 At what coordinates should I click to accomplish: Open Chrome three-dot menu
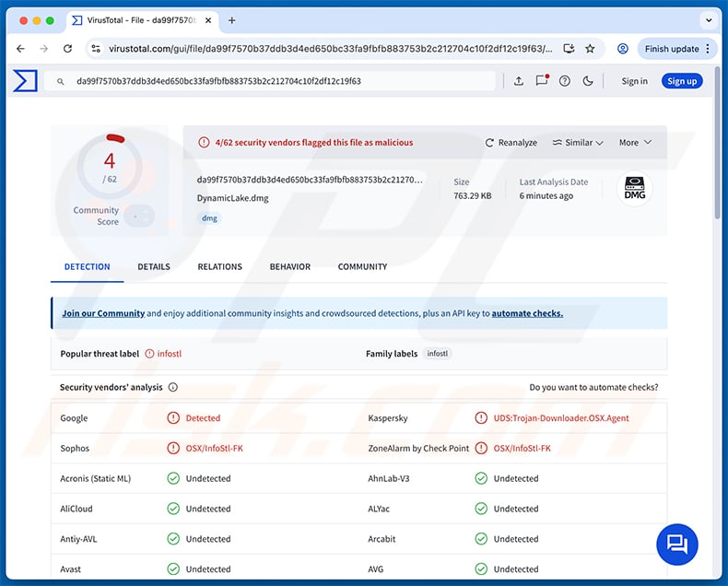(708, 49)
